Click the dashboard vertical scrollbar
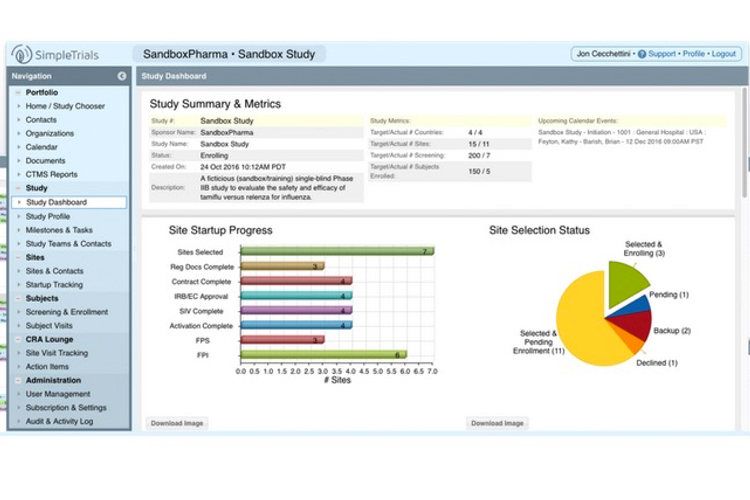Image resolution: width=750 pixels, height=500 pixels. (744, 143)
